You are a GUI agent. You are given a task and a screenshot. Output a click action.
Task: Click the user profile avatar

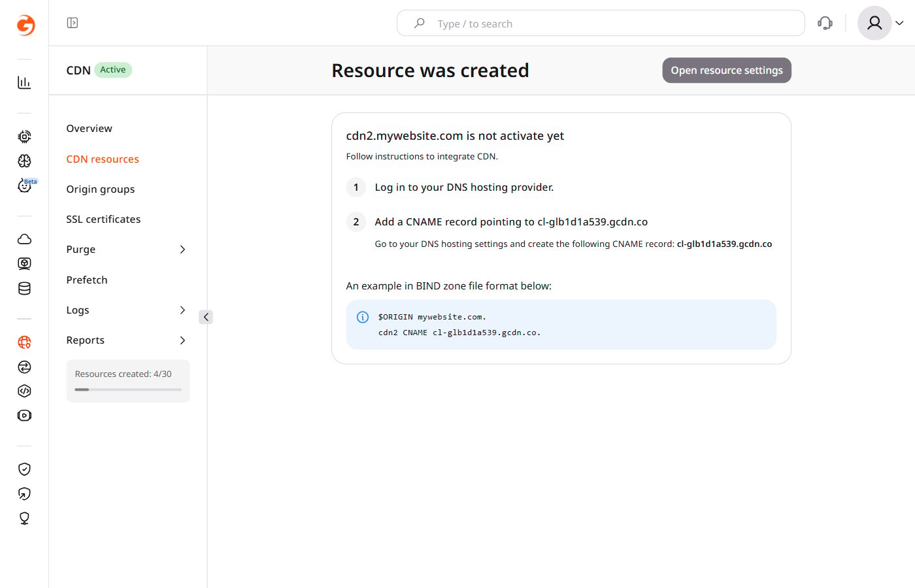874,24
